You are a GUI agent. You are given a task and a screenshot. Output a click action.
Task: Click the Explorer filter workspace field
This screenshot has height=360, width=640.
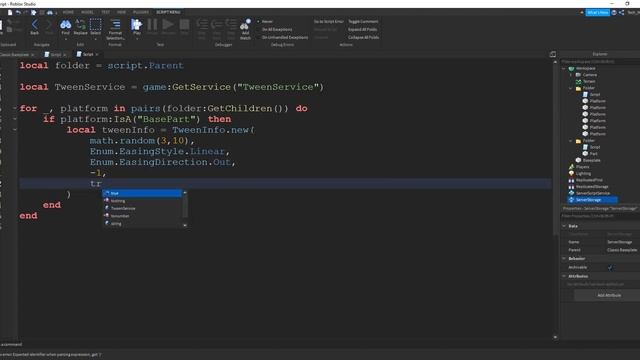pos(600,62)
